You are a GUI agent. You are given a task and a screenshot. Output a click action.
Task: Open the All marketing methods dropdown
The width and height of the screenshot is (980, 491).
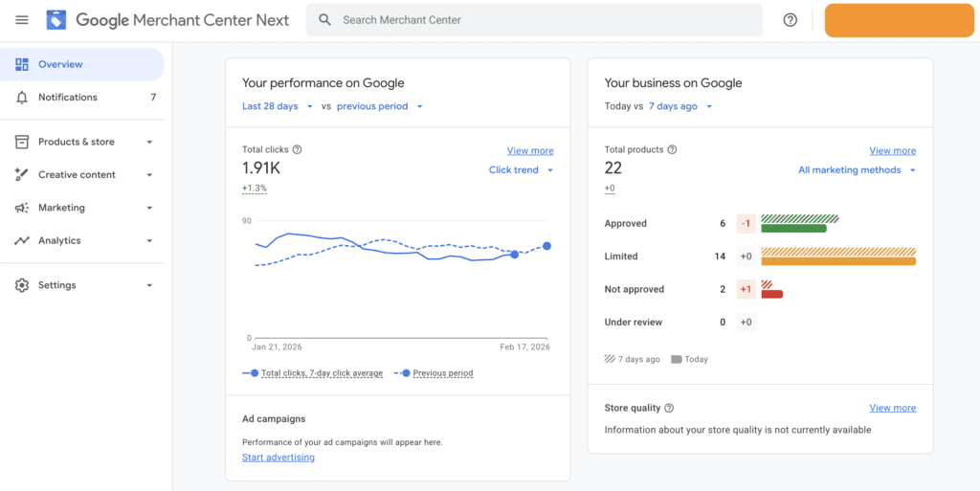(857, 170)
